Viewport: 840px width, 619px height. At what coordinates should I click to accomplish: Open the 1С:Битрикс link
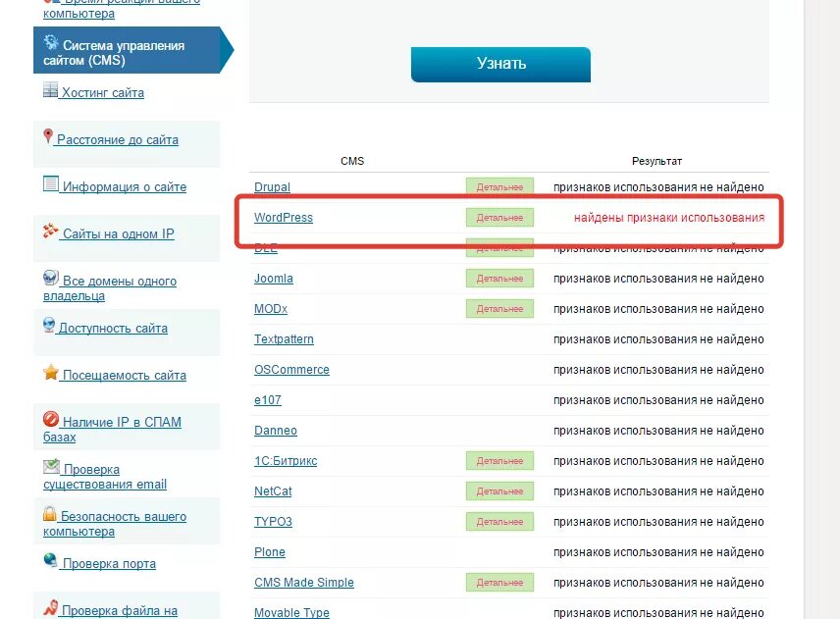pyautogui.click(x=286, y=461)
